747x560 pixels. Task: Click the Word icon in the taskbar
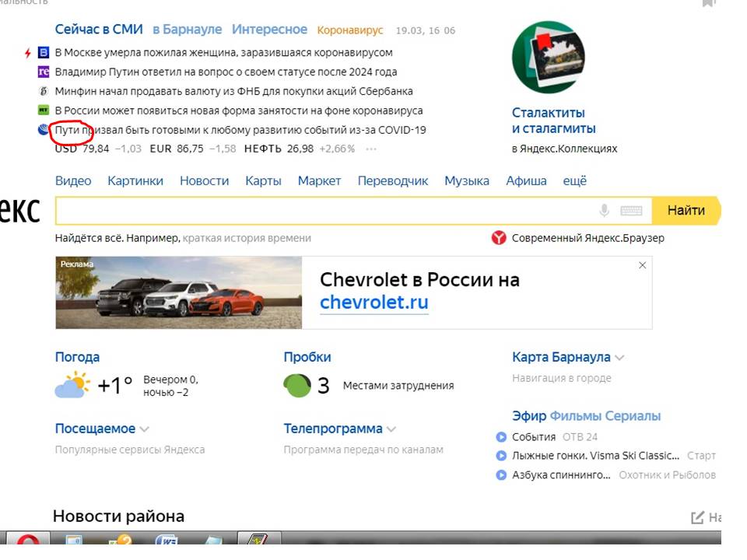[x=168, y=539]
